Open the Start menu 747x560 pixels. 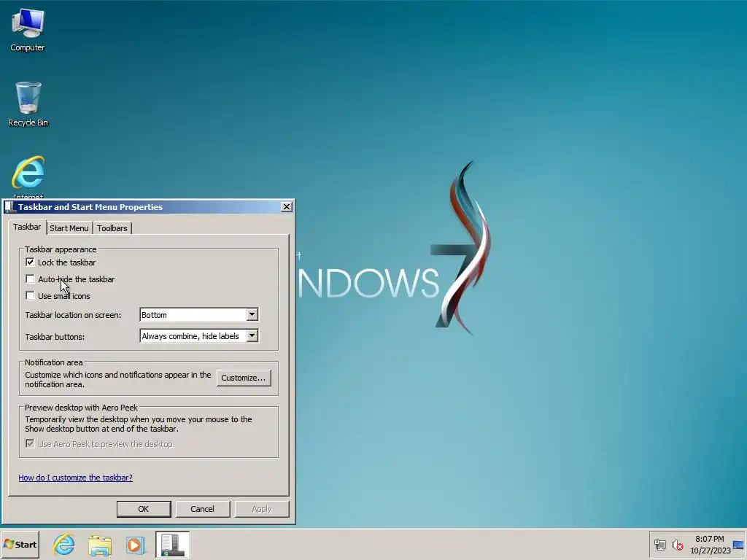click(20, 544)
